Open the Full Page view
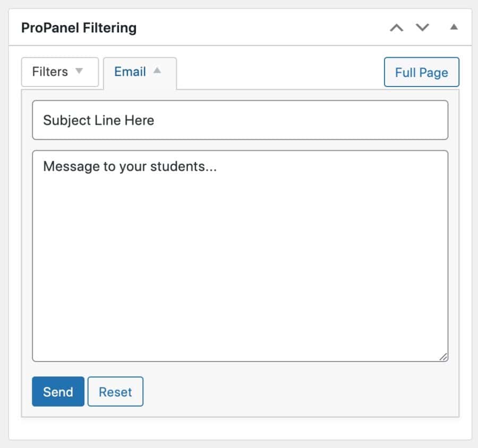Viewport: 478px width, 448px height. (421, 72)
